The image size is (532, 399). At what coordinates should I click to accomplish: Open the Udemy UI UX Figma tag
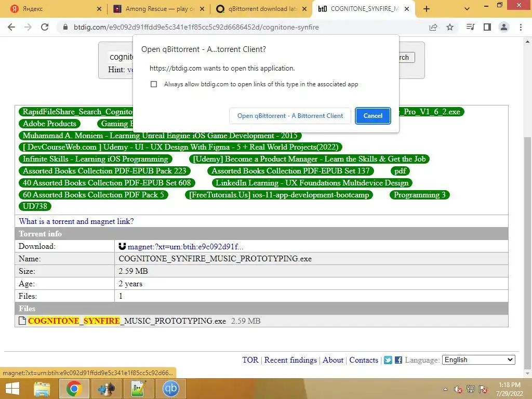(x=180, y=147)
